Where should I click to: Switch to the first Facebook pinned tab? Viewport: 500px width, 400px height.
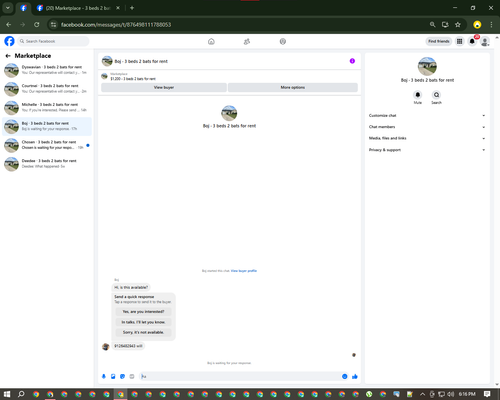click(23, 8)
